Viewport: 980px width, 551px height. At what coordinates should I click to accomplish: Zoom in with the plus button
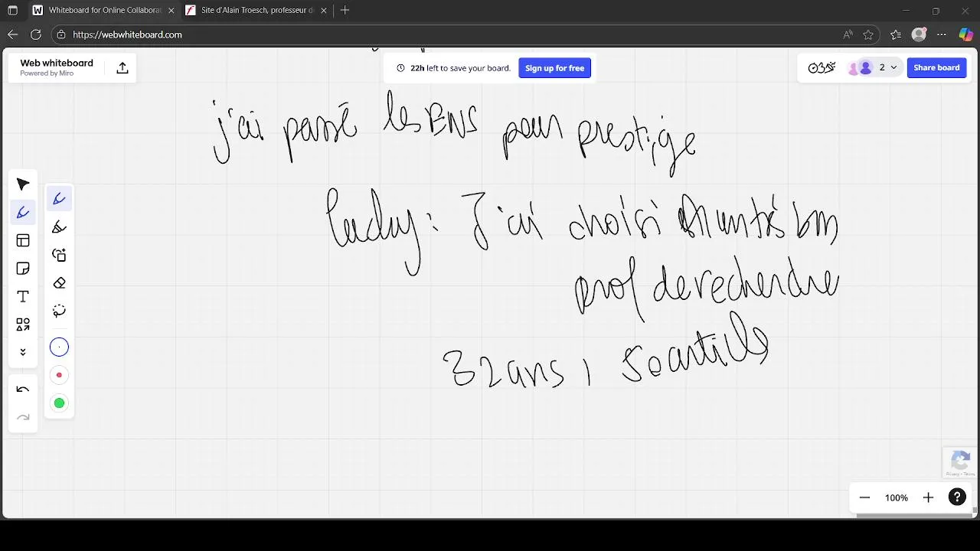pos(928,497)
